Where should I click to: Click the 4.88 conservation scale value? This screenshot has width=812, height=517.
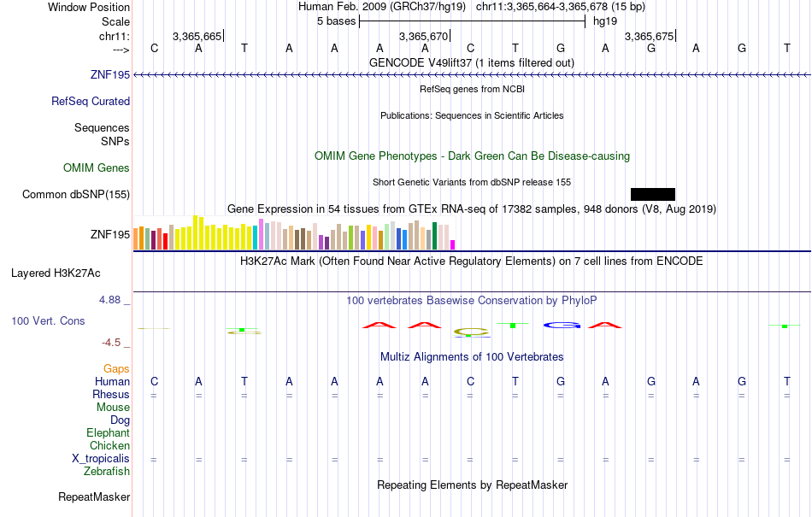(x=109, y=300)
